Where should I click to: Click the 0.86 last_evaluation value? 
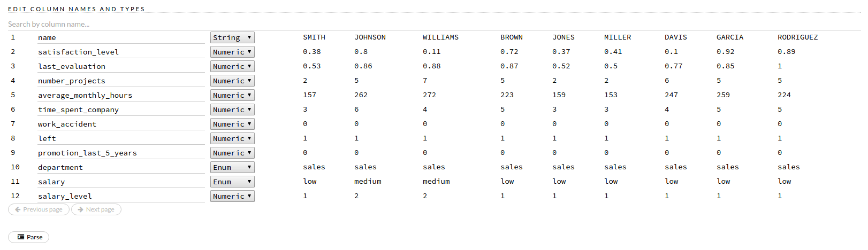point(363,66)
